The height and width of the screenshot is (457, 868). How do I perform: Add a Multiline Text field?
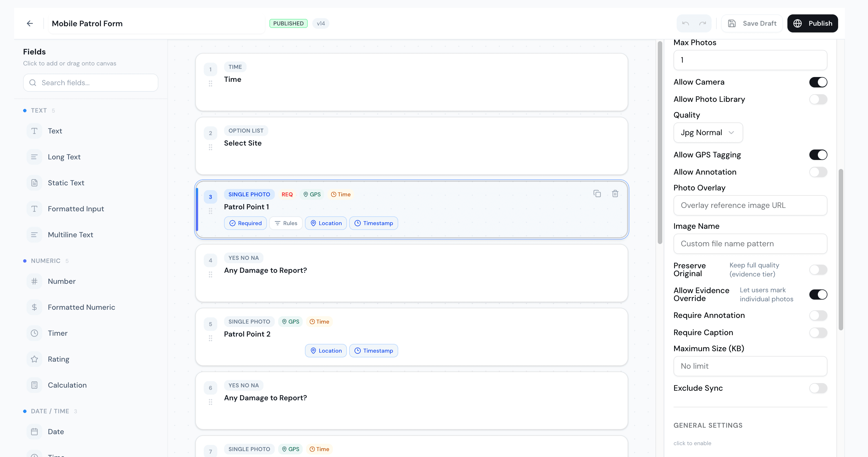click(x=90, y=235)
